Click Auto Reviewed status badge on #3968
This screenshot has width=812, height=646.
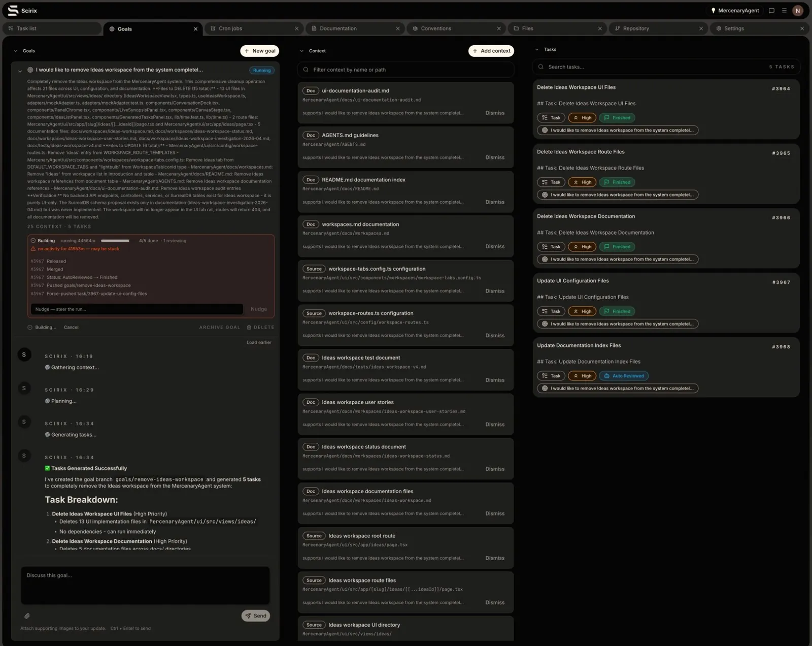point(624,376)
